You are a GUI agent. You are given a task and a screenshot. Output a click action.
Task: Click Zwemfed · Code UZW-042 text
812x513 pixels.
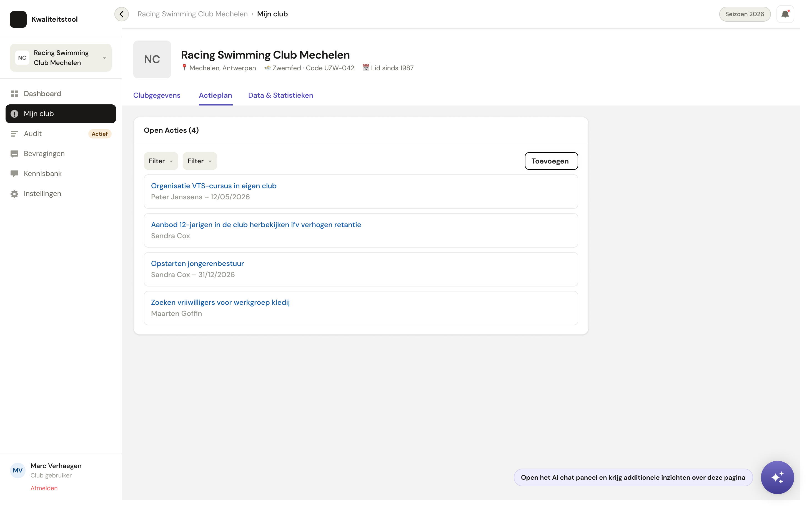(313, 68)
